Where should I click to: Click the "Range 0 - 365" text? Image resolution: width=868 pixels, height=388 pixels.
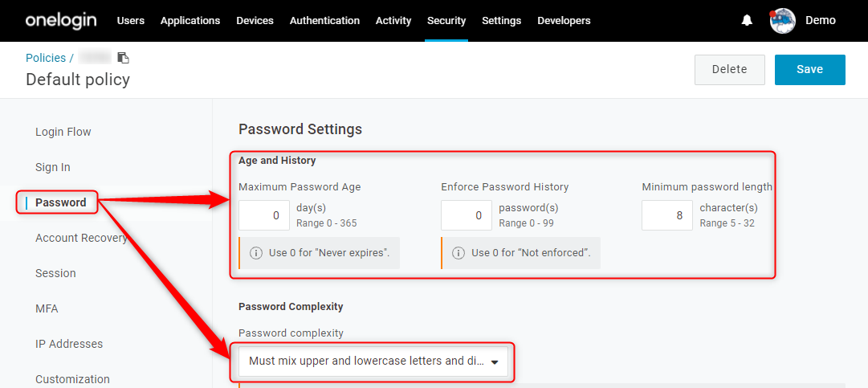(x=327, y=223)
